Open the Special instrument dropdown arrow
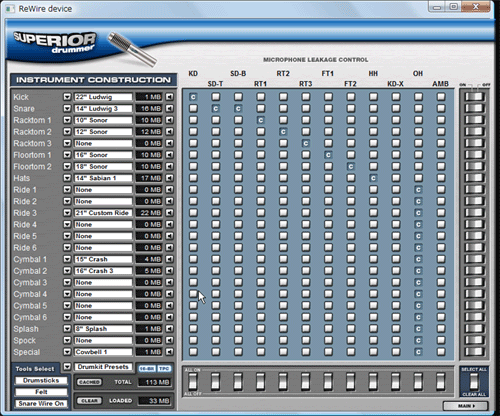 (67, 352)
